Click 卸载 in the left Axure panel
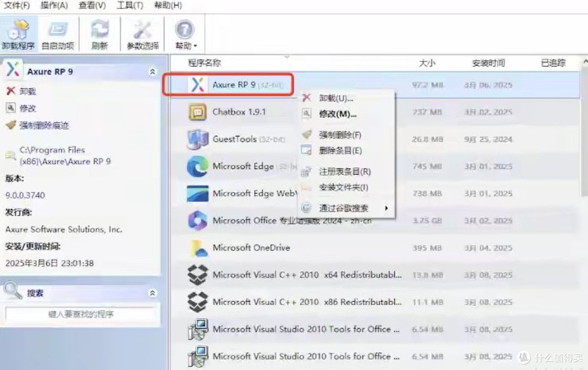Viewport: 588px width, 370px height. tap(28, 91)
